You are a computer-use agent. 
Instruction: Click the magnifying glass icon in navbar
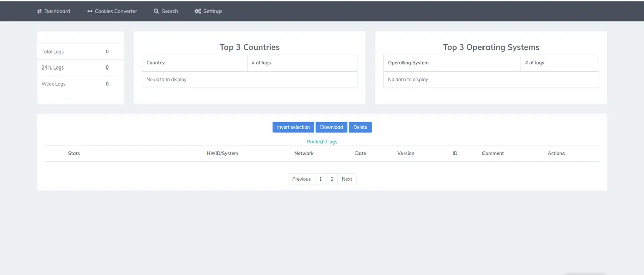[156, 11]
